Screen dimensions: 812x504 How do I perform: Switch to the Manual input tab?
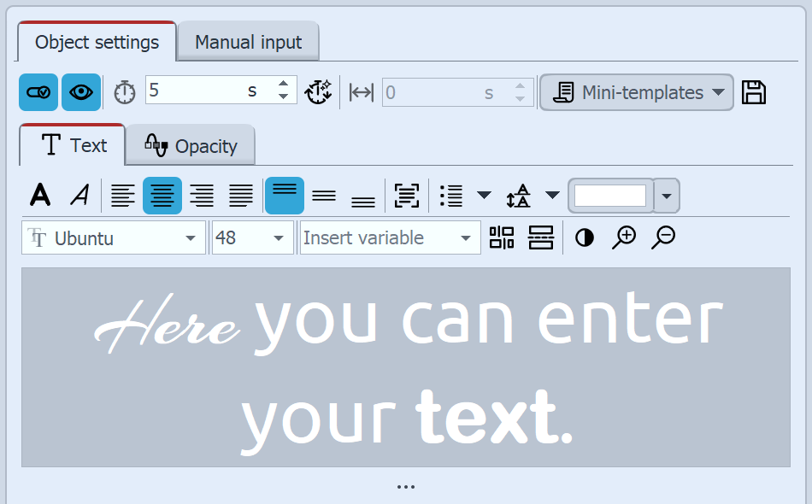coord(248,41)
